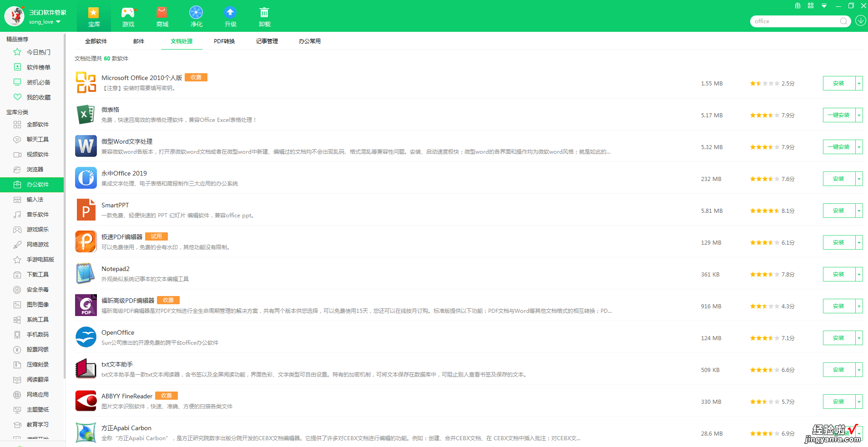This screenshot has width=868, height=447.
Task: Click the 微型Word app icon
Action: tap(86, 146)
